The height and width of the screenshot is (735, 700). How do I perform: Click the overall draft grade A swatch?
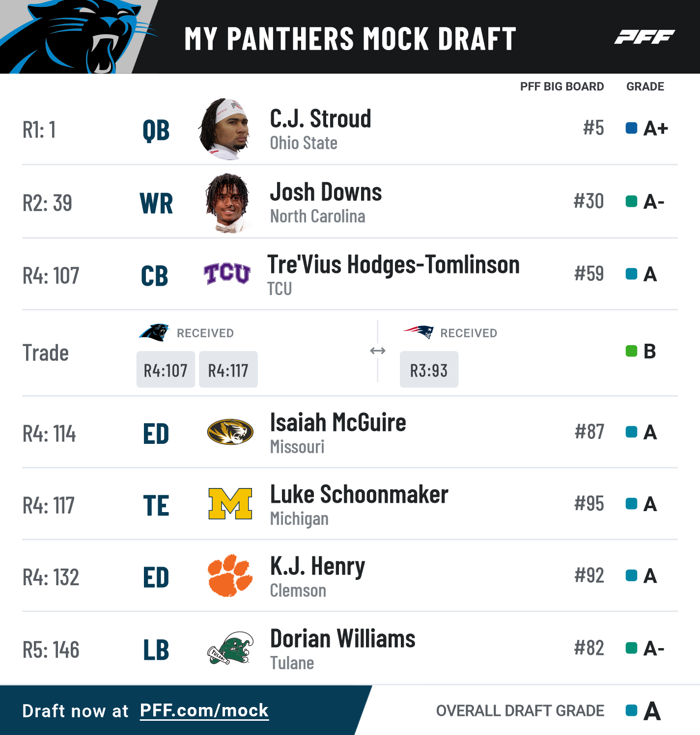pos(631,710)
